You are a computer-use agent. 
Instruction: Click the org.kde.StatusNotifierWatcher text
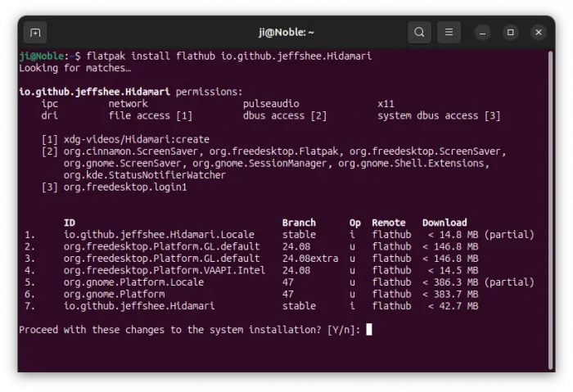(x=144, y=175)
